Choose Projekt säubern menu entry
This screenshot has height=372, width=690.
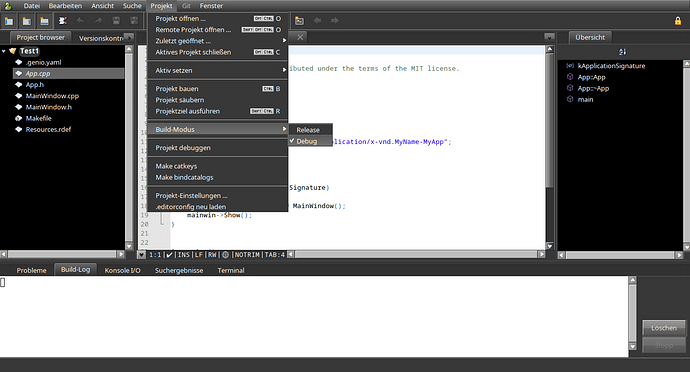click(217, 100)
